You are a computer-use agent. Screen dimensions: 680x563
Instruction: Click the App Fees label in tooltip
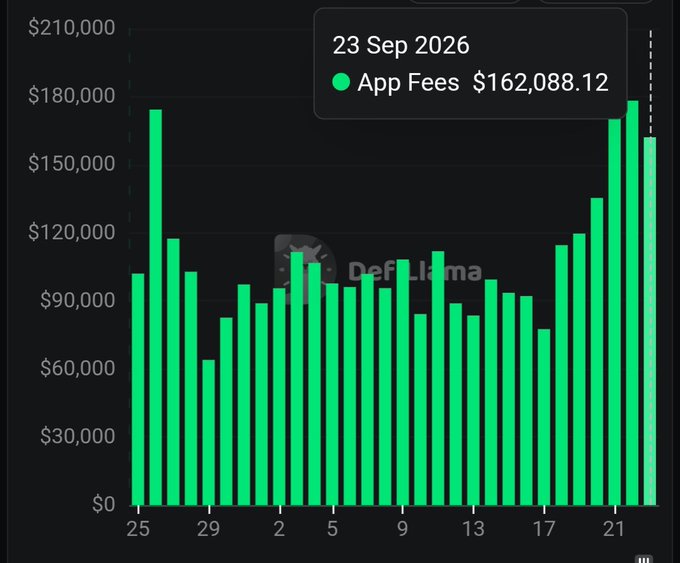click(408, 82)
